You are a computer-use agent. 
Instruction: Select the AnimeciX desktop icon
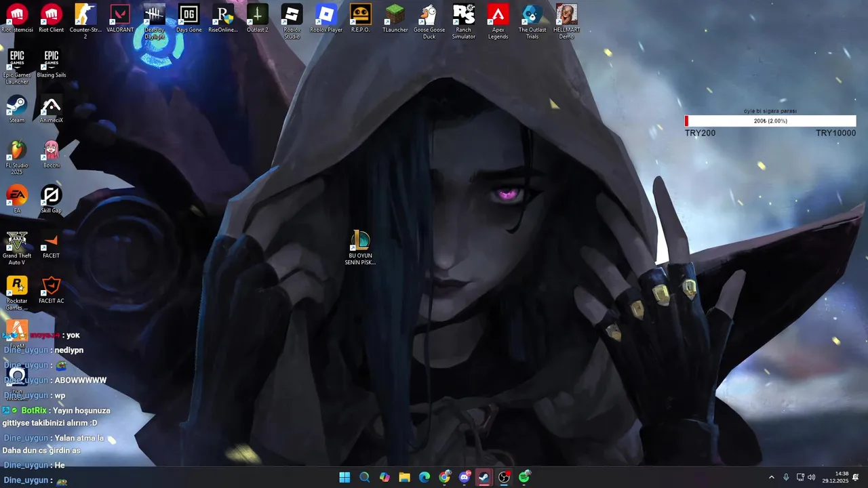coord(51,109)
